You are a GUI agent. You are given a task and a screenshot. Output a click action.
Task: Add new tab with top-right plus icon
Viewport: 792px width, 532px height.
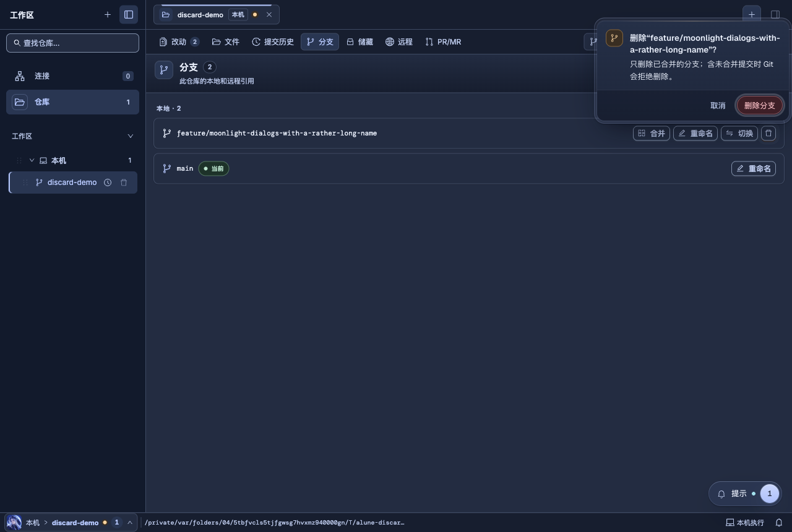click(751, 14)
